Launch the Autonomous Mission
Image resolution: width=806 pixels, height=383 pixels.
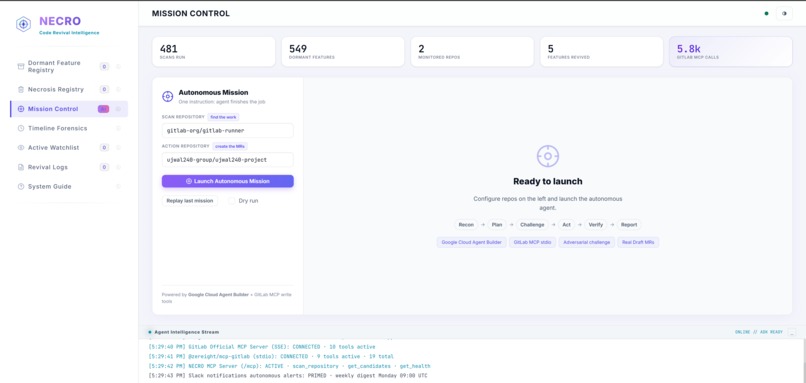click(228, 181)
